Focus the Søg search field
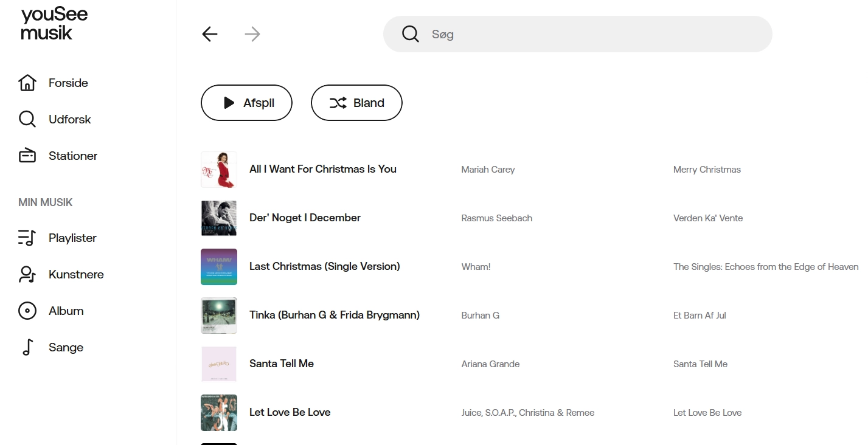Viewport: 868px width, 445px height. 578,34
